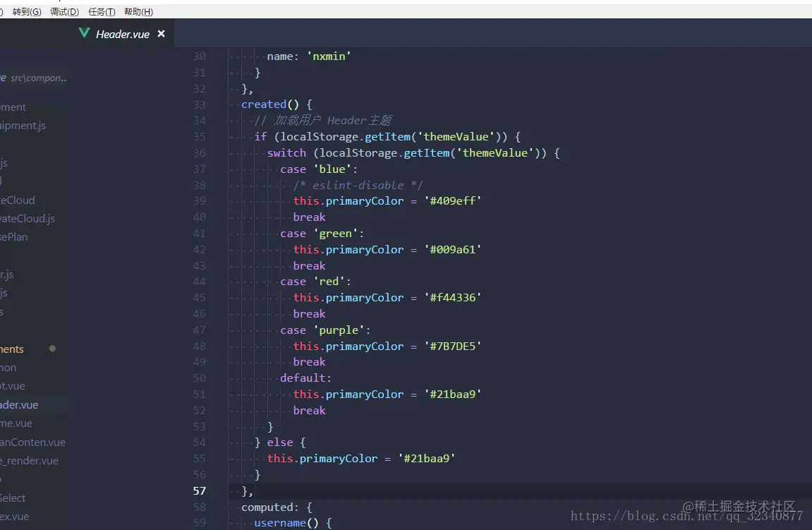Open the 't.vue' file in the sidebar

(x=13, y=386)
